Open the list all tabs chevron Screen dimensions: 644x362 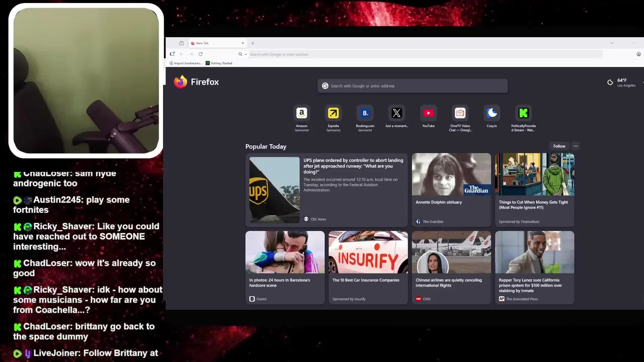tap(611, 43)
